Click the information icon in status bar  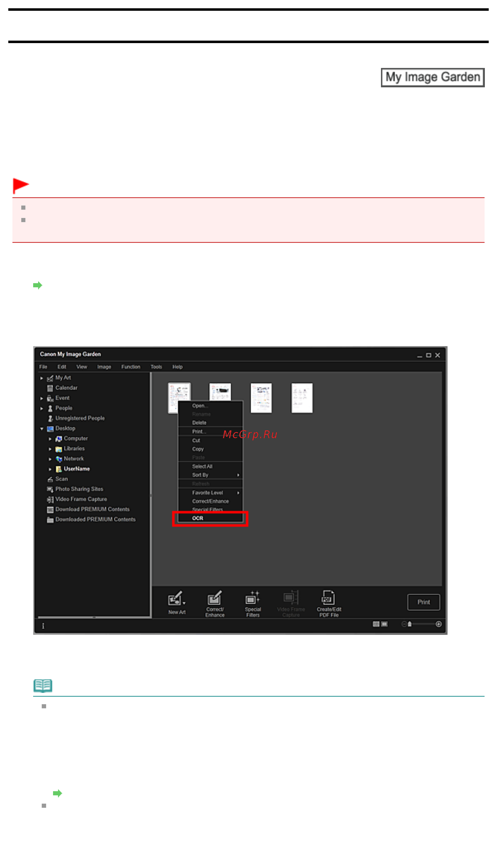point(43,626)
